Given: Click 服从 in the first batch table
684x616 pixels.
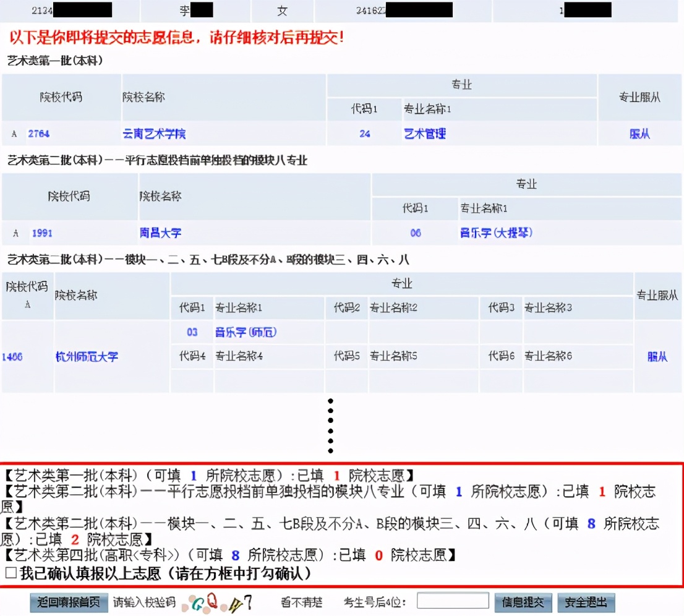Looking at the screenshot, I should pos(639,134).
